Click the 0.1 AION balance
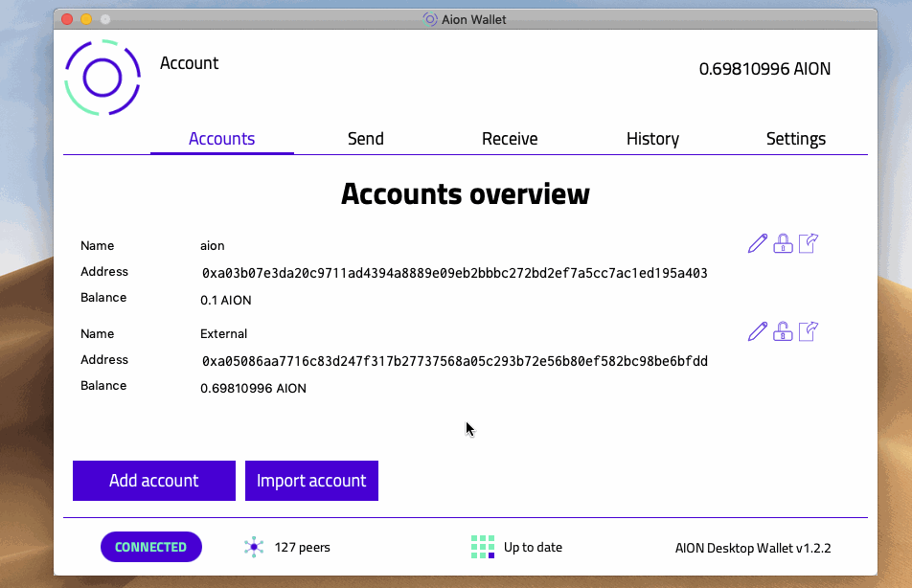 226,300
